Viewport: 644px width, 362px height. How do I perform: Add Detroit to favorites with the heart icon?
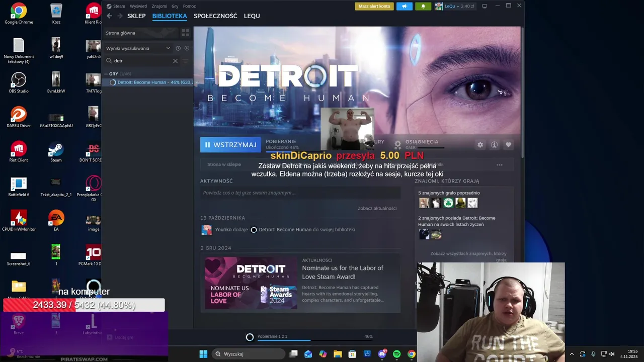(508, 145)
